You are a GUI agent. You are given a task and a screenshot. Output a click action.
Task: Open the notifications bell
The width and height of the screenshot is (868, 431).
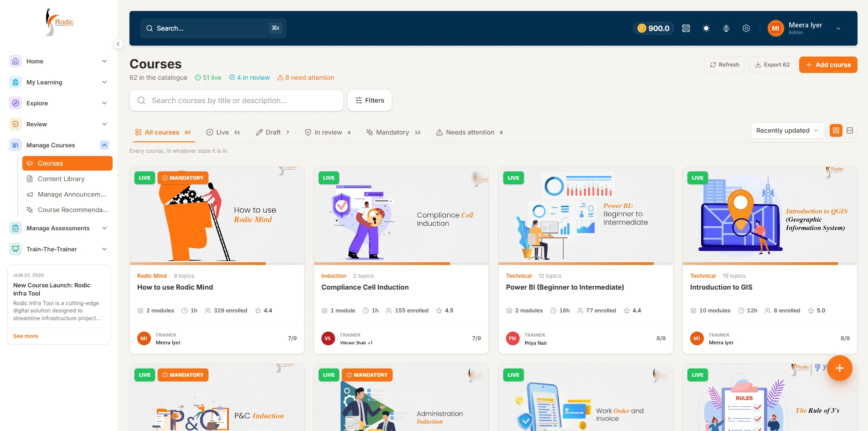pos(726,28)
